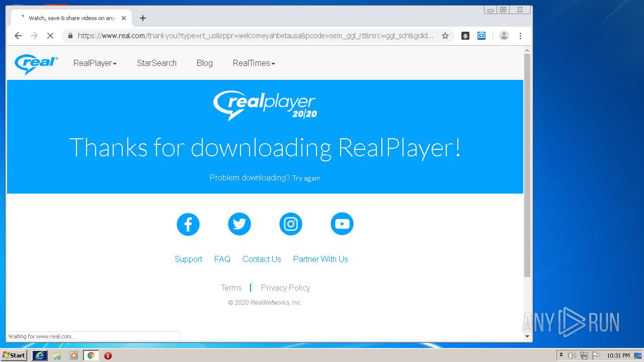Open Internet Explorer from the taskbar

[40, 355]
